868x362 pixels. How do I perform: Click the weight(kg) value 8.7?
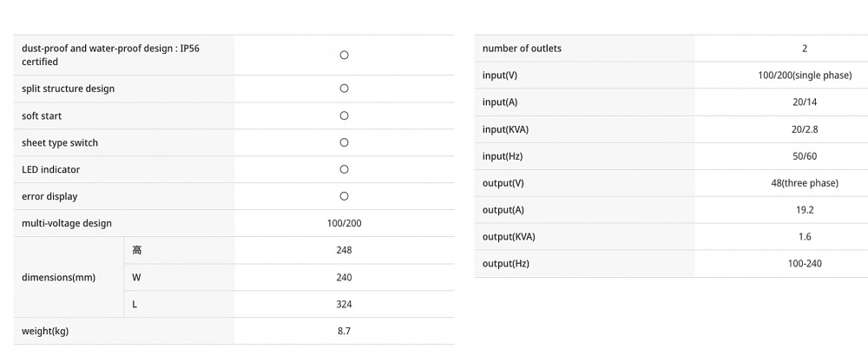344,331
